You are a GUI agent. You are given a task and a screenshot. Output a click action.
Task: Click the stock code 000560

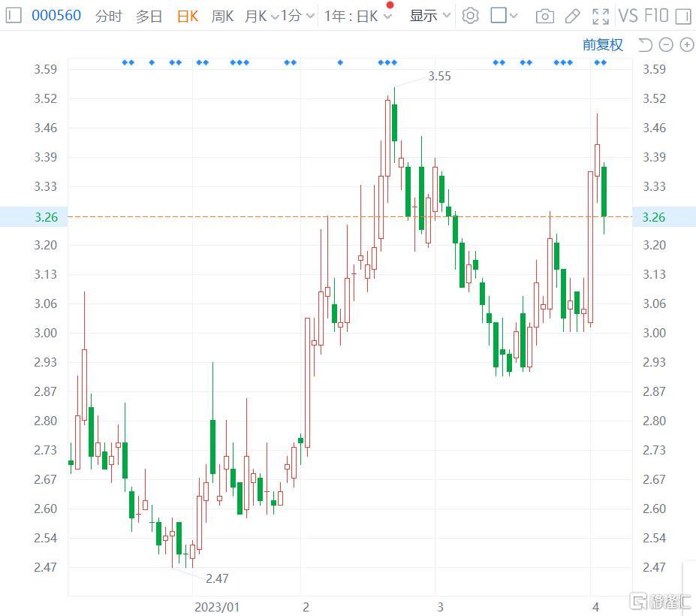coord(56,16)
